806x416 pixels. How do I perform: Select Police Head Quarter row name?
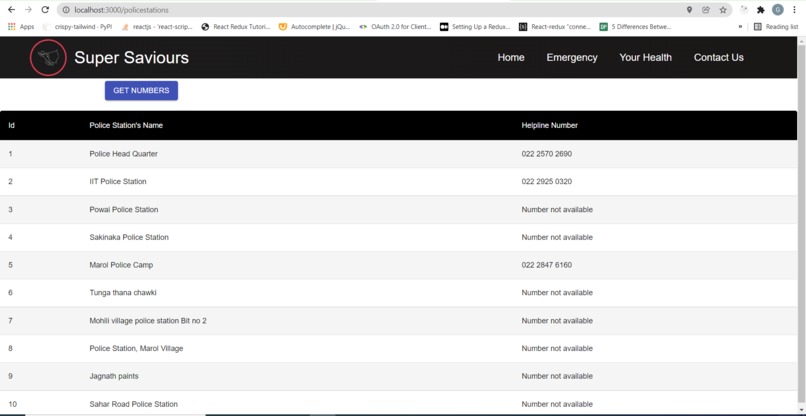click(x=123, y=154)
